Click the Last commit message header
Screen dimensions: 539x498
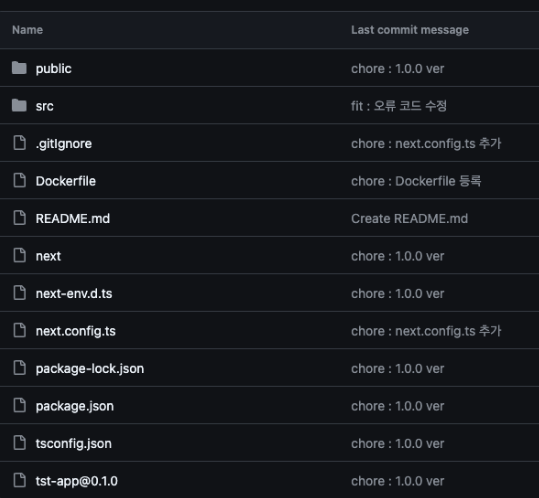pyautogui.click(x=410, y=30)
